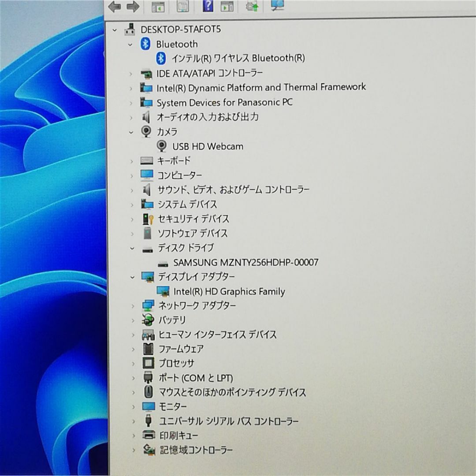The width and height of the screenshot is (476, 476).
Task: Click the オーディオの入力および出力 speaker icon
Action: click(x=146, y=117)
